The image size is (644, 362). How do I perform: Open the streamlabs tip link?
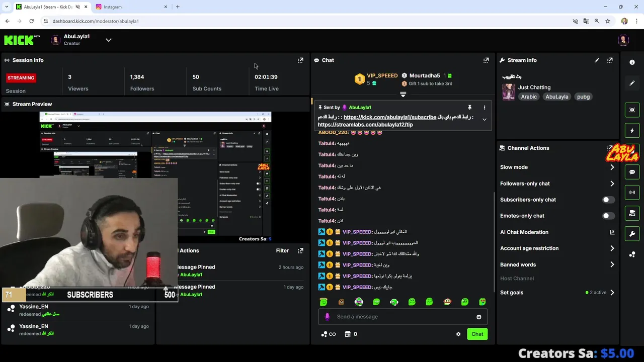(x=365, y=125)
